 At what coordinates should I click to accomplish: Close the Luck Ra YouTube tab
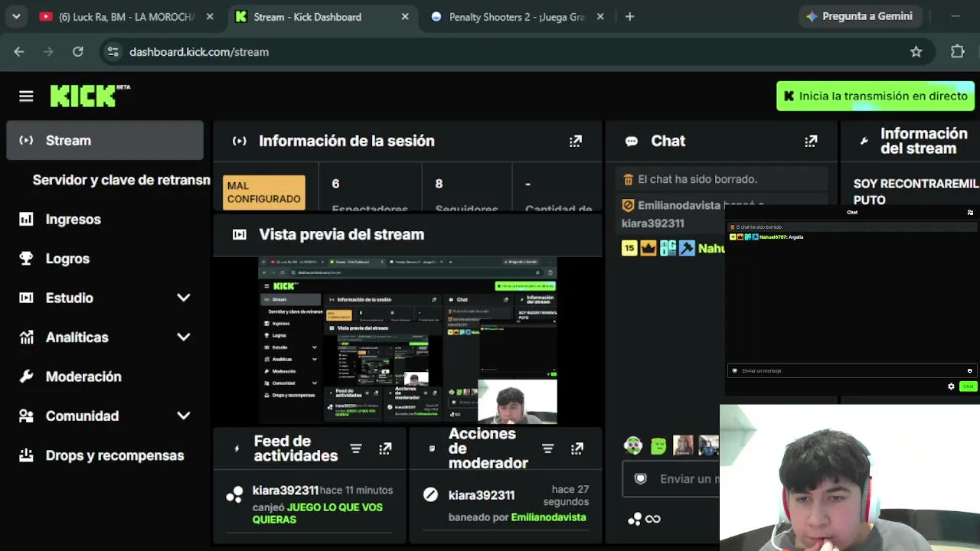(210, 17)
